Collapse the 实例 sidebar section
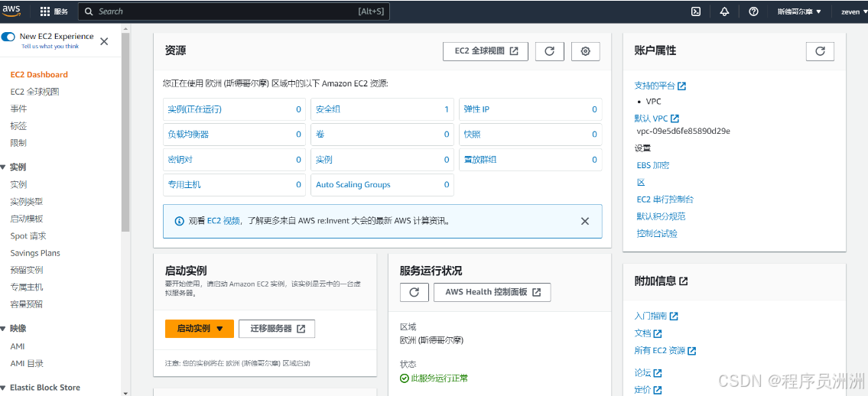Image resolution: width=868 pixels, height=396 pixels. [x=3, y=167]
